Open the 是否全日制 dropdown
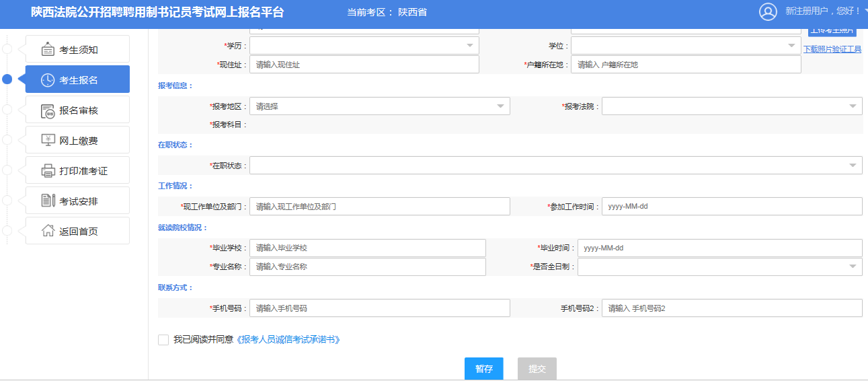 [720, 267]
